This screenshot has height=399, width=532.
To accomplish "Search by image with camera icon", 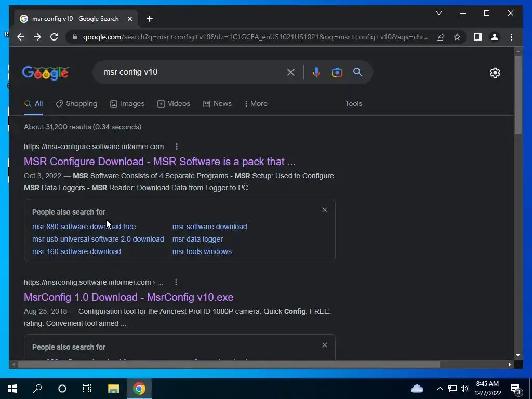I will click(337, 72).
